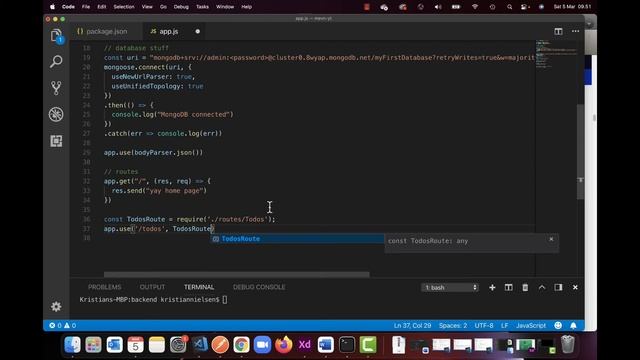Open Finder from the dock
640x360 pixels.
click(x=72, y=344)
